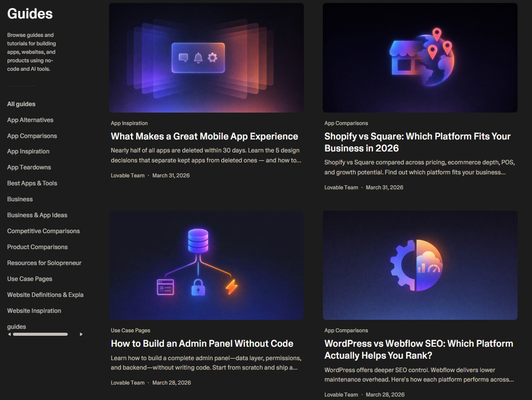Open the admin panel database thumbnail image
The width and height of the screenshot is (532, 400).
[206, 265]
